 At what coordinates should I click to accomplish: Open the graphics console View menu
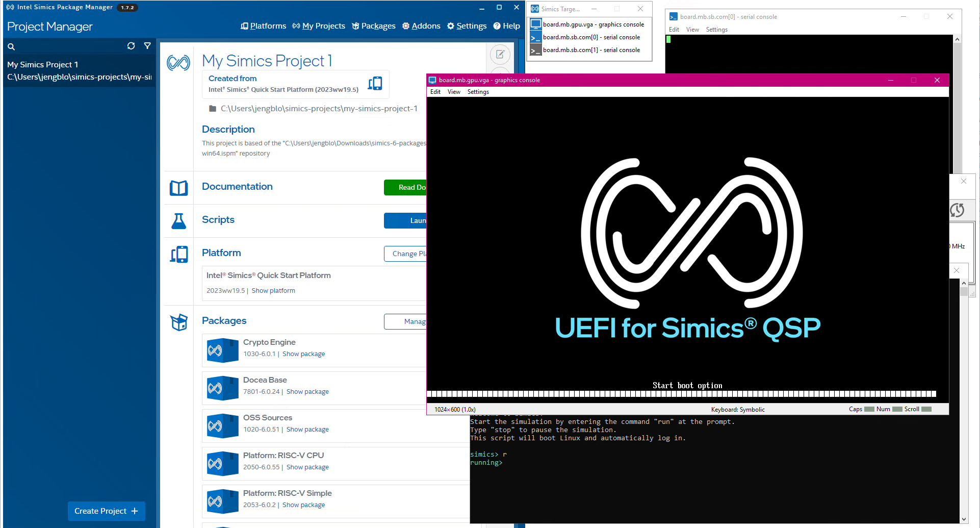coord(453,92)
